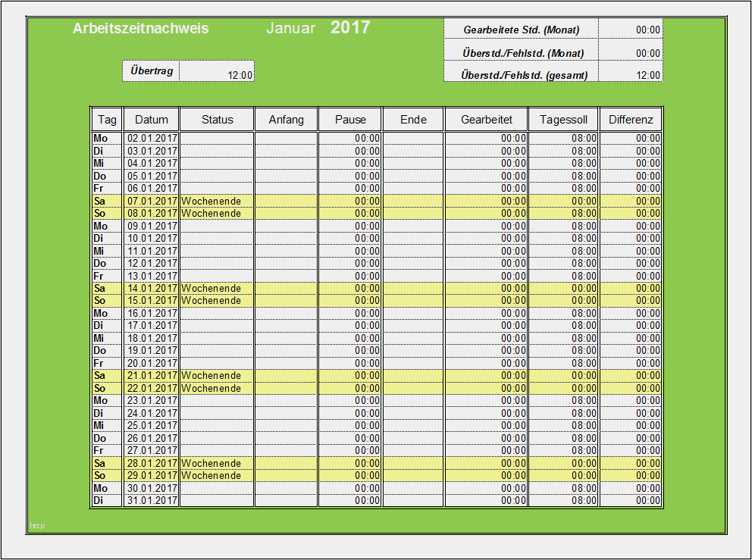The height and width of the screenshot is (560, 752).
Task: Click the Überstd./Fehlstd. (Monat) label
Action: pos(522,53)
